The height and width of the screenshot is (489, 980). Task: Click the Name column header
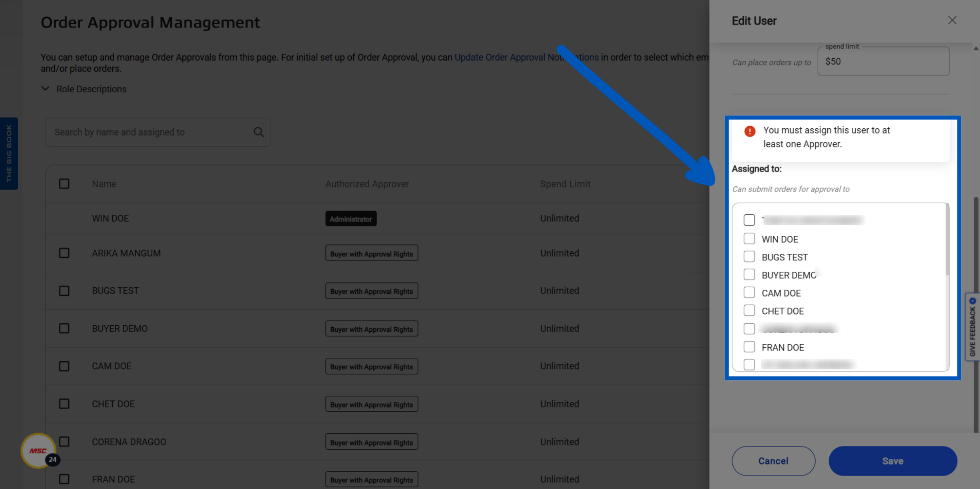[104, 184]
